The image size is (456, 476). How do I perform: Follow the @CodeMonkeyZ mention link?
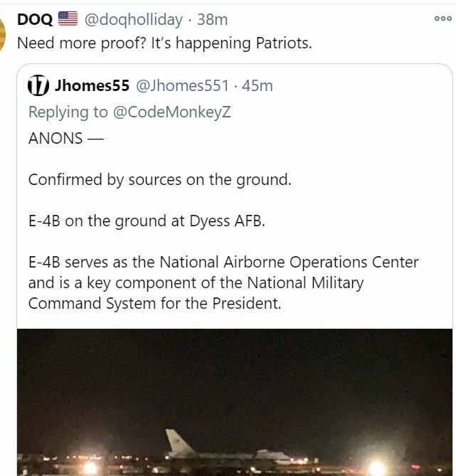point(169,112)
